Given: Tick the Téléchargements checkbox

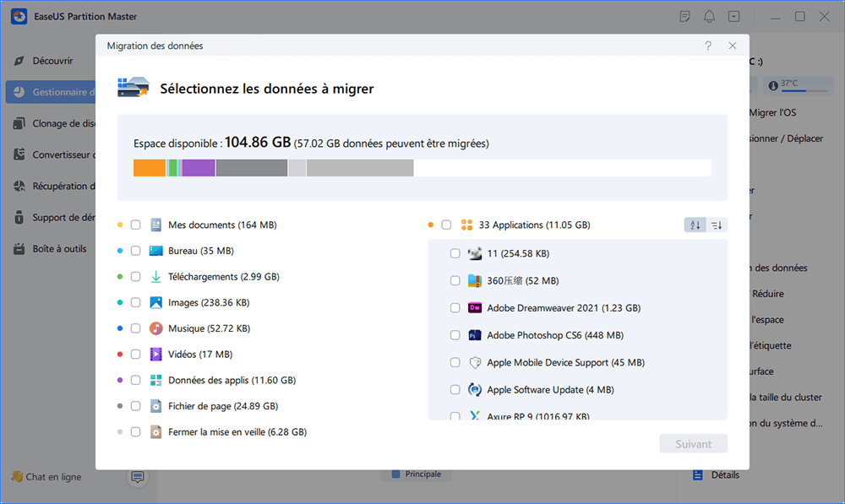Looking at the screenshot, I should (135, 277).
